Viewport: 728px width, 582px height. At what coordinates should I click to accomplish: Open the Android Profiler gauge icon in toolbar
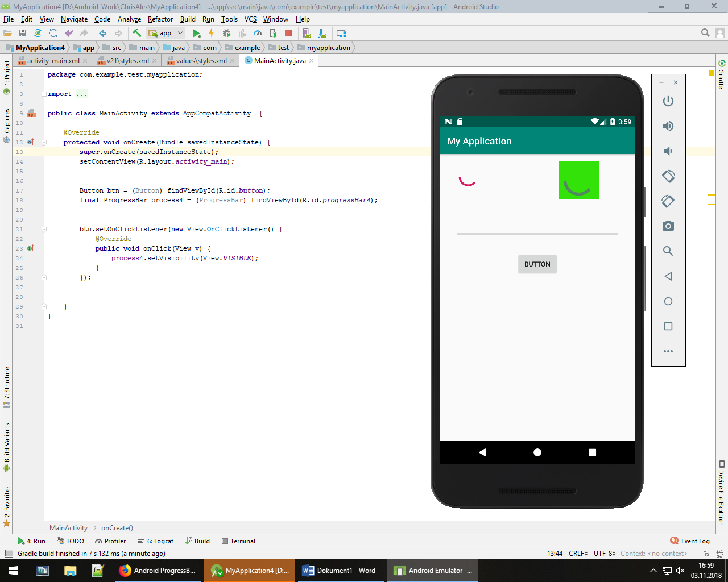click(258, 34)
